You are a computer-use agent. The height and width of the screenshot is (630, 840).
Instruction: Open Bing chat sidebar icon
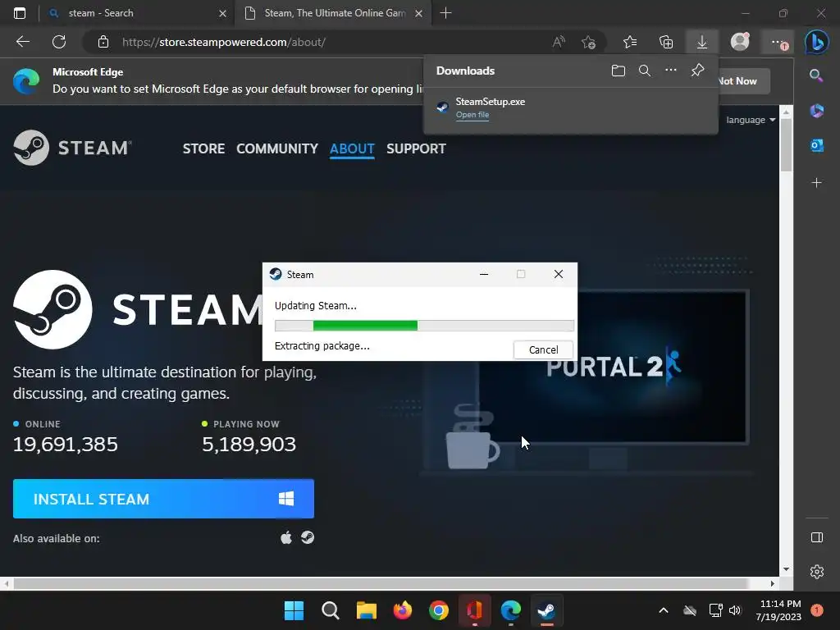pyautogui.click(x=816, y=42)
